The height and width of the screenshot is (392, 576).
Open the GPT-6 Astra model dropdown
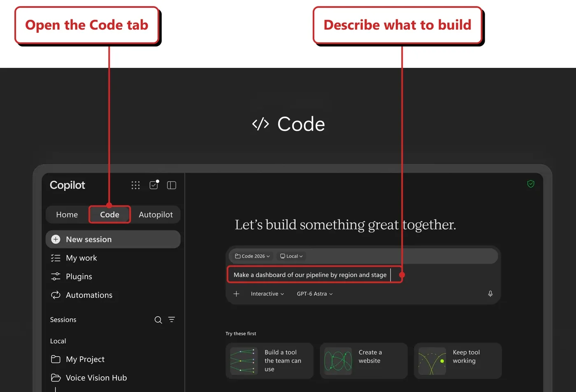pyautogui.click(x=315, y=294)
